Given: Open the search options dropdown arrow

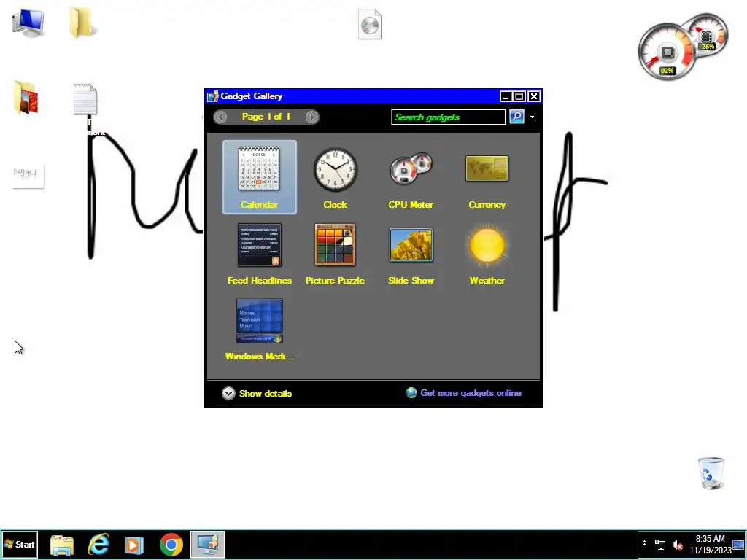Looking at the screenshot, I should pyautogui.click(x=532, y=117).
